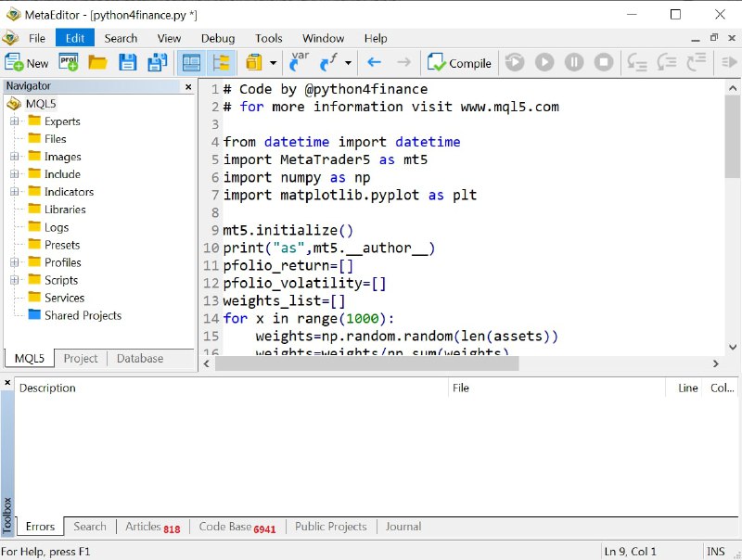Select the Search toolbox tab
The width and height of the screenshot is (742, 560).
[x=90, y=527]
